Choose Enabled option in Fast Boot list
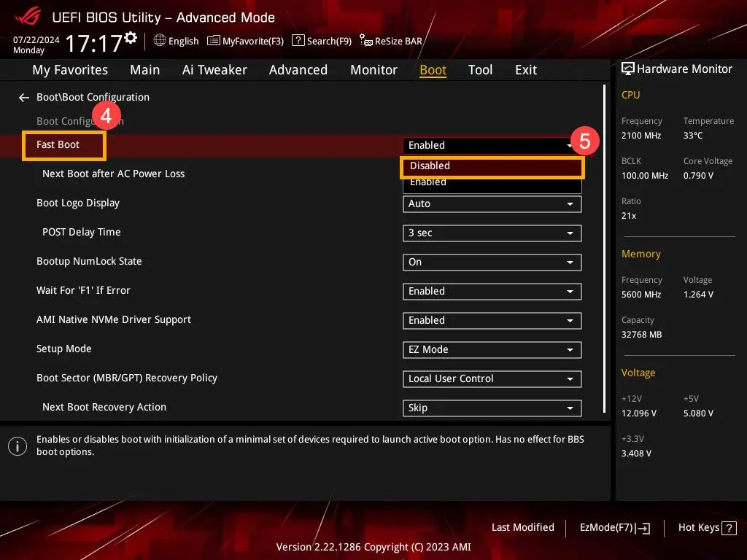The image size is (747, 560). pos(492,184)
